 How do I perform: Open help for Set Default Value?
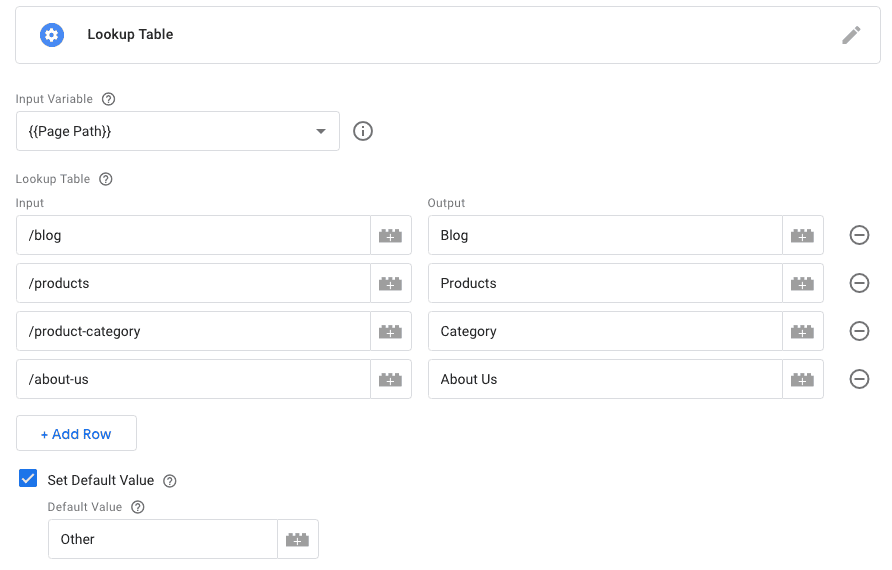pyautogui.click(x=170, y=481)
